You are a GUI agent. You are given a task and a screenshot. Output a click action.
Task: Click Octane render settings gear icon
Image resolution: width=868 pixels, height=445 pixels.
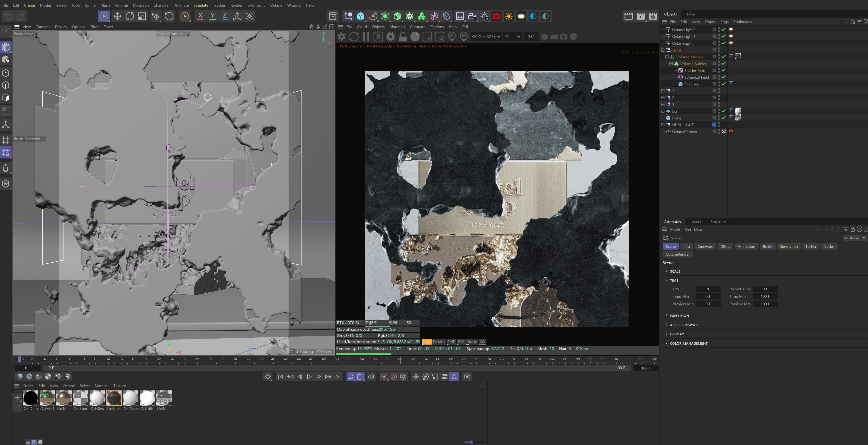[x=391, y=36]
